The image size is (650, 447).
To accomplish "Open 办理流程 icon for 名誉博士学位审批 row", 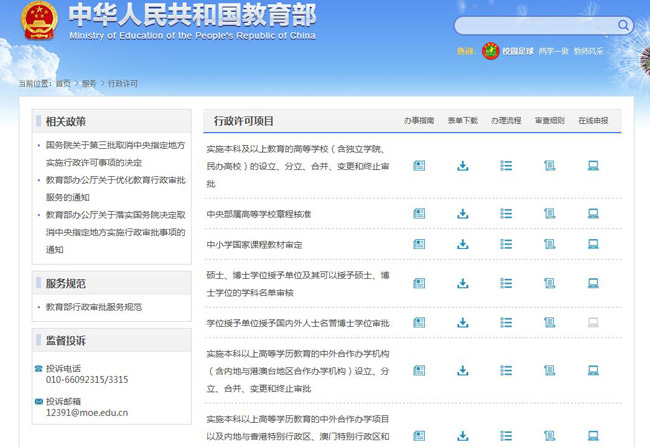I will click(506, 322).
